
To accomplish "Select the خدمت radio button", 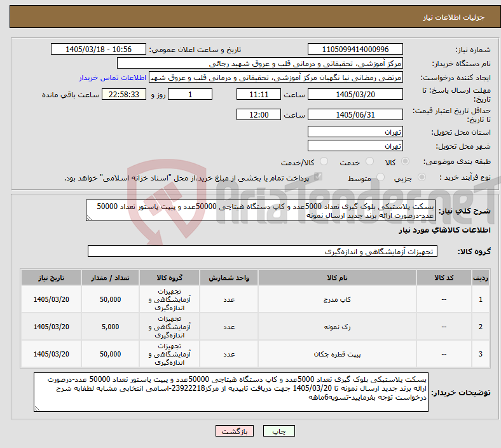I will 369,161.
